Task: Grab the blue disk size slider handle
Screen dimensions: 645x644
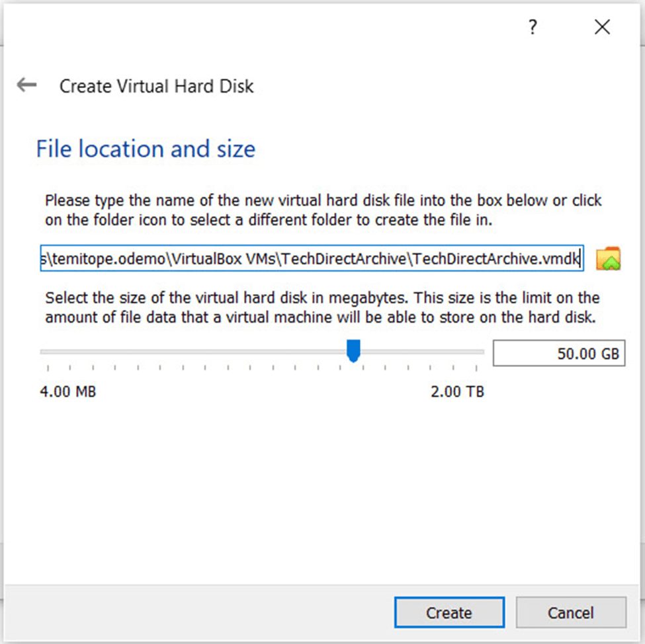Action: (353, 351)
